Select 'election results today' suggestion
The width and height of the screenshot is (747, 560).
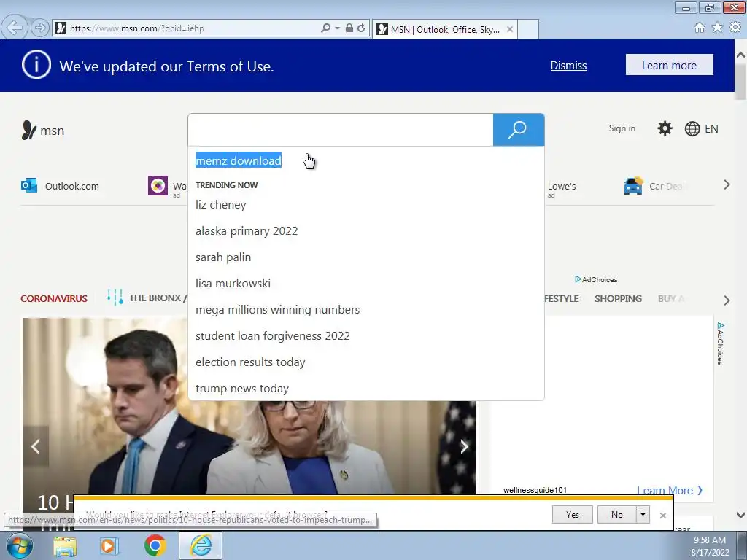[250, 362]
